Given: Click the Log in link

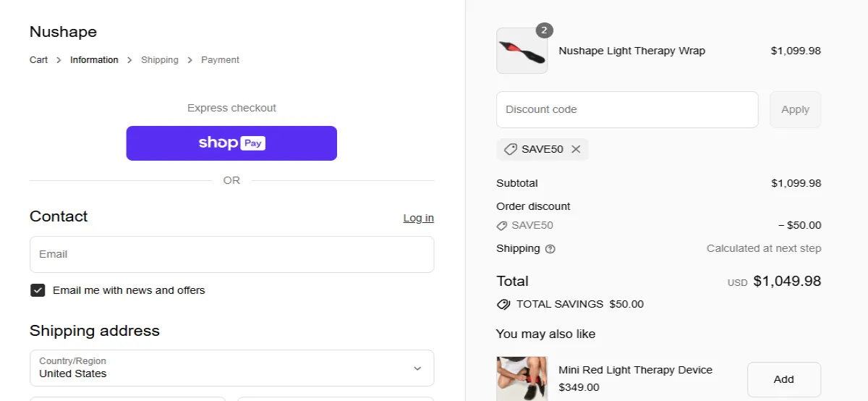Looking at the screenshot, I should pos(418,218).
